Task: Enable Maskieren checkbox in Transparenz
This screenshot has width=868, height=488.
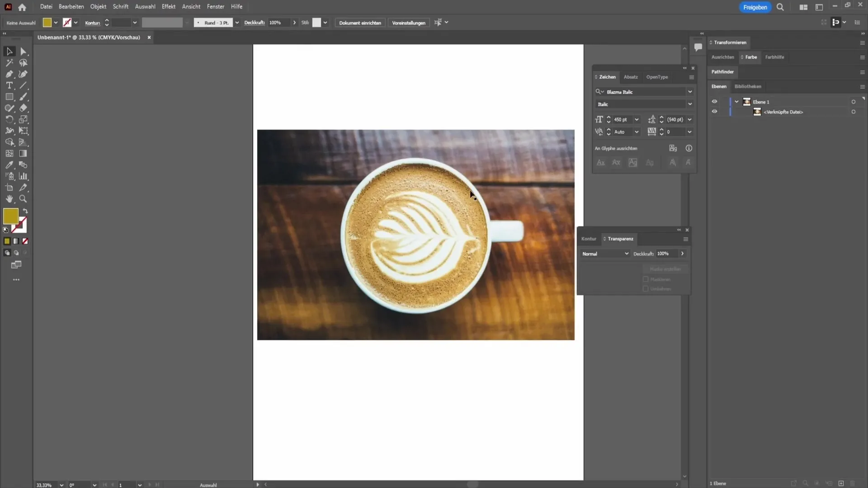Action: click(646, 279)
